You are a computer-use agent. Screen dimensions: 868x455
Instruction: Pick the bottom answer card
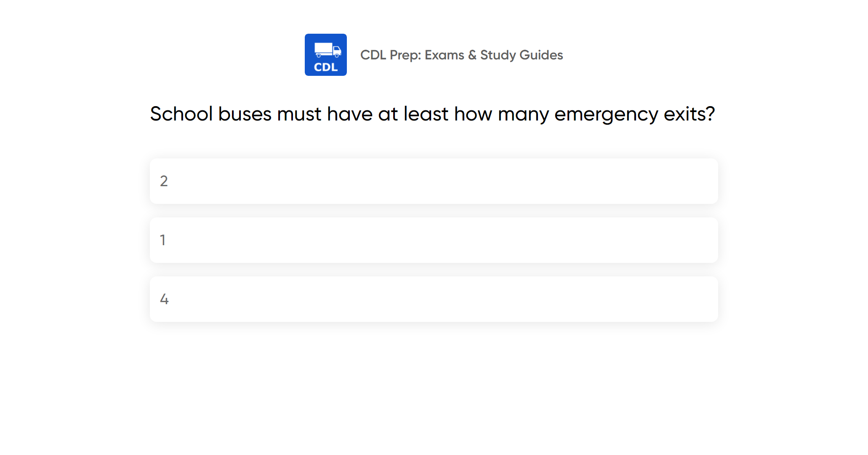434,299
